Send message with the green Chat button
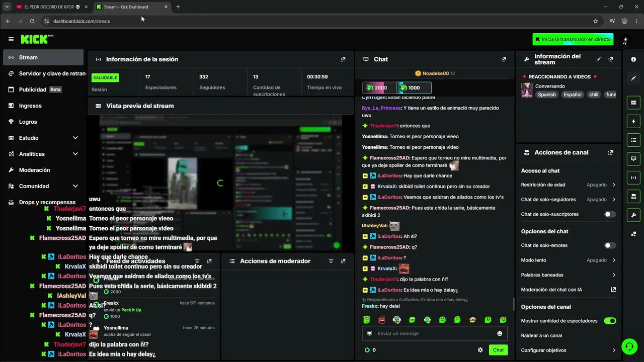The height and width of the screenshot is (362, 644). point(498,350)
